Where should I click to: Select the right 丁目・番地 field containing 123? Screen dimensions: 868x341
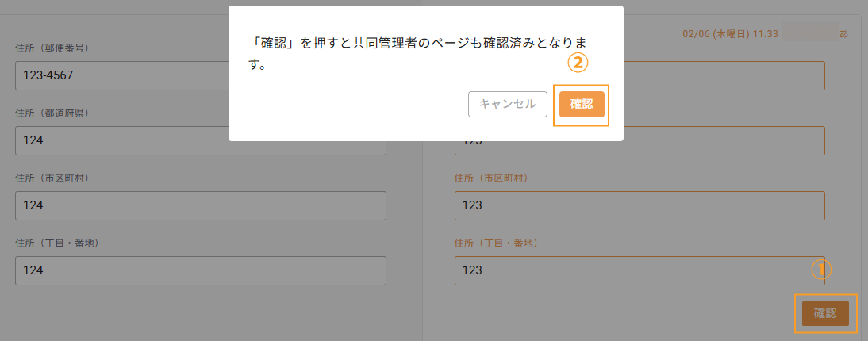(639, 270)
